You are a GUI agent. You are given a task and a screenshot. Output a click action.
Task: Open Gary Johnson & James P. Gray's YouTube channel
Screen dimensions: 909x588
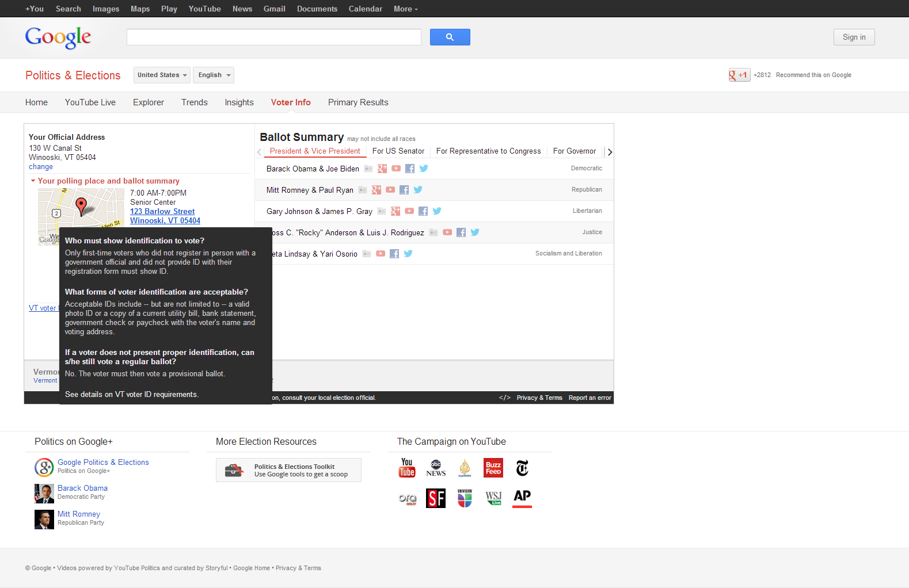[x=409, y=211]
